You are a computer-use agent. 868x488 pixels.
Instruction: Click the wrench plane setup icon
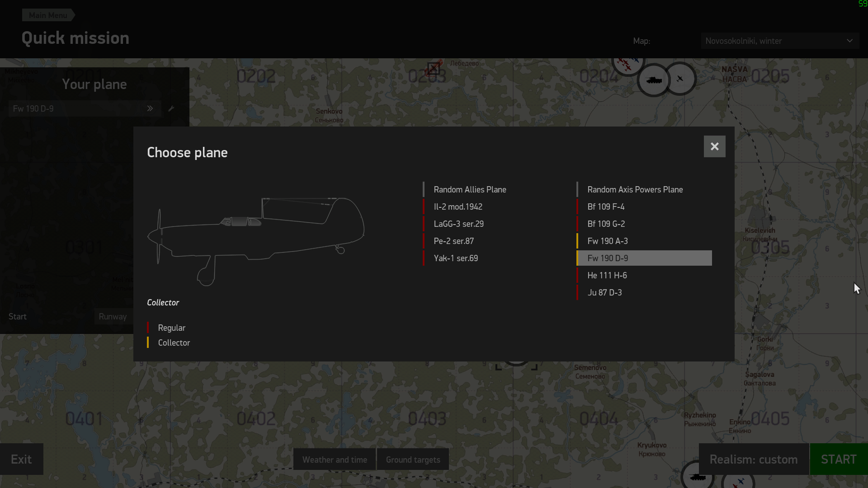171,108
